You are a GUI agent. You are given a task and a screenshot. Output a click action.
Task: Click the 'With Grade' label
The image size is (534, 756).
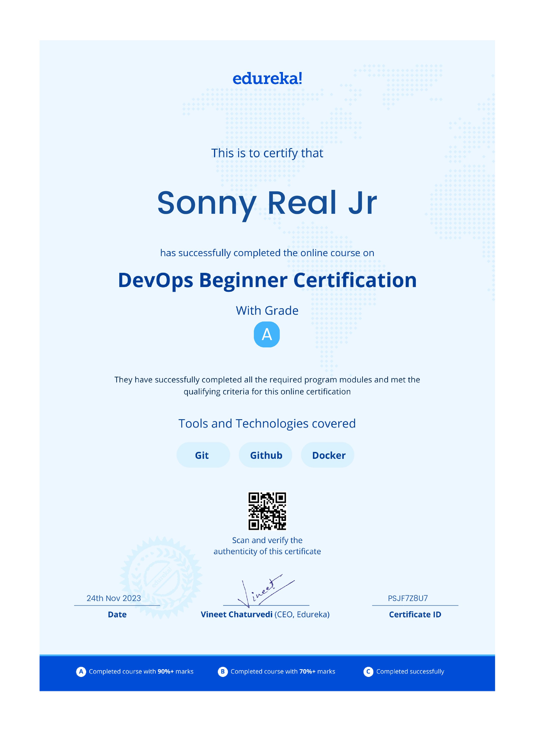pyautogui.click(x=267, y=311)
